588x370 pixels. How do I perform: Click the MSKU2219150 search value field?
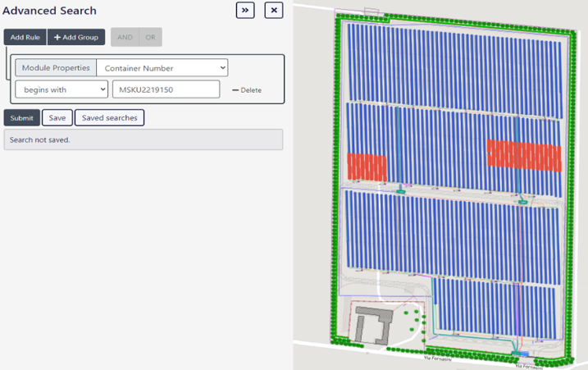pyautogui.click(x=166, y=89)
